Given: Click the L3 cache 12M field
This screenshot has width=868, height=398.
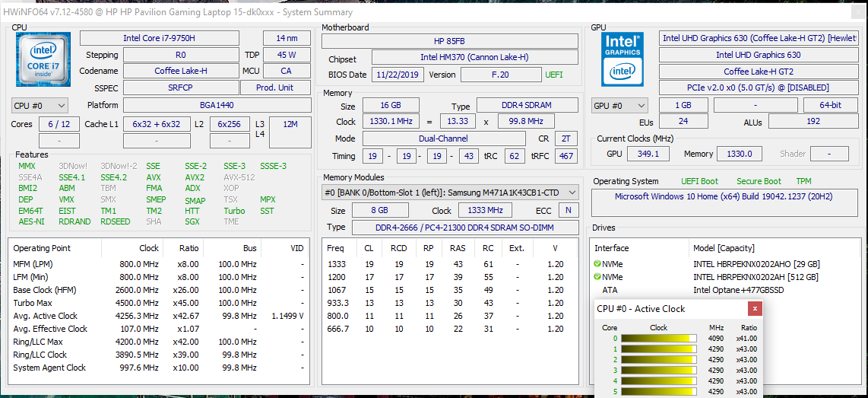Looking at the screenshot, I should pyautogui.click(x=290, y=132).
